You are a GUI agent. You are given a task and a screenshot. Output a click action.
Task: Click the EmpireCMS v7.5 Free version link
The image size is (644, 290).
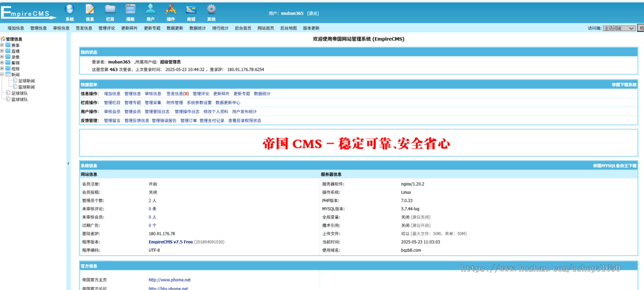pos(171,242)
